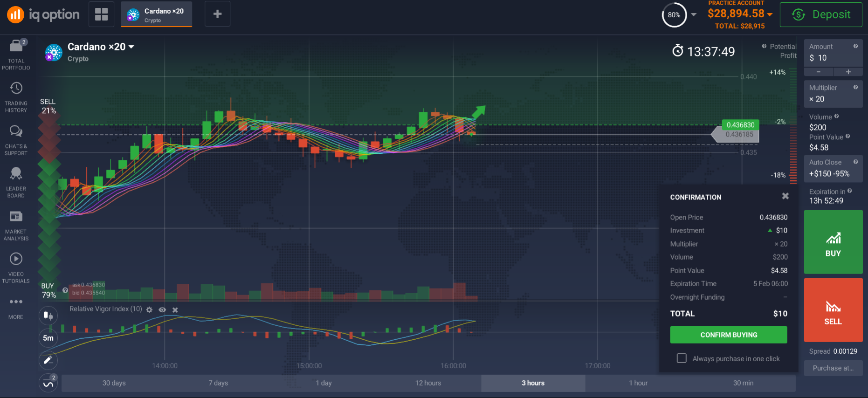Click the potential profit scale bar
This screenshot has height=398, width=868.
[793, 126]
